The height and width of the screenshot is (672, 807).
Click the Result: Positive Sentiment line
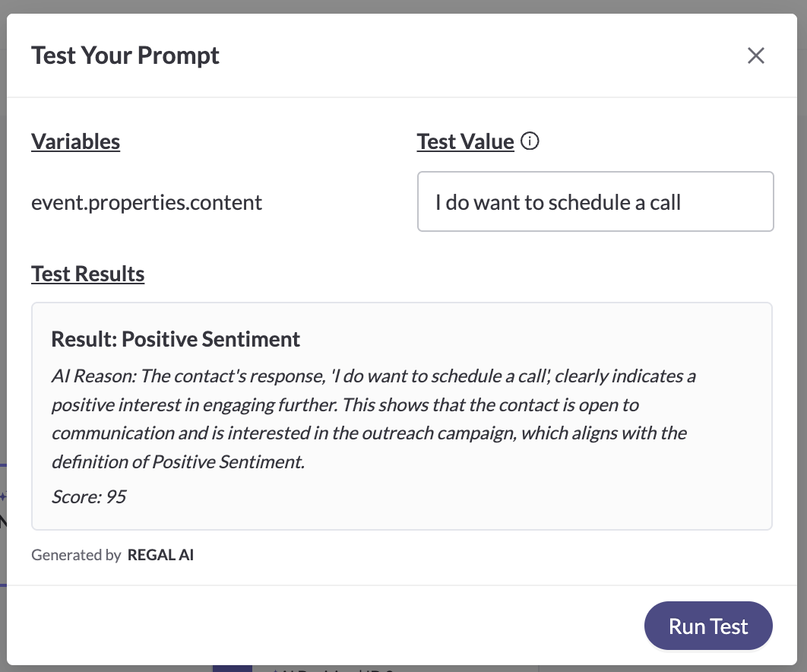(x=176, y=339)
